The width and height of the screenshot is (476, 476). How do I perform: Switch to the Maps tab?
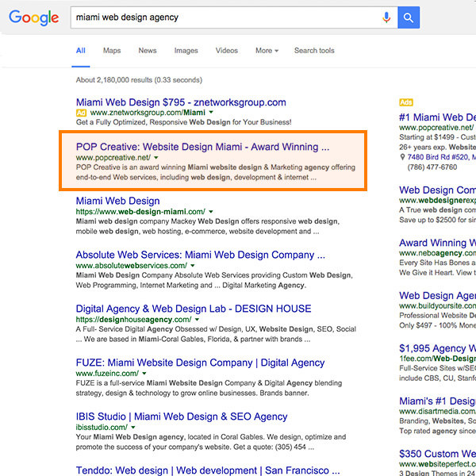[x=112, y=51]
